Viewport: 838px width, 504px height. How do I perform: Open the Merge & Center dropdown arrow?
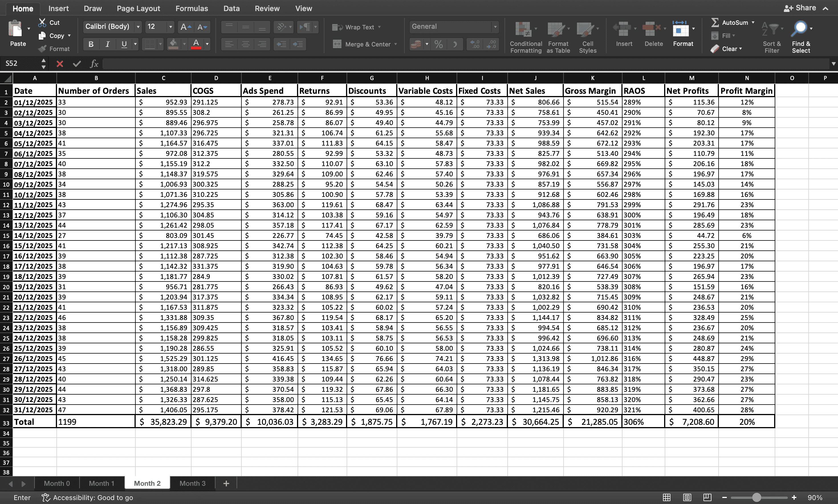[x=396, y=44]
